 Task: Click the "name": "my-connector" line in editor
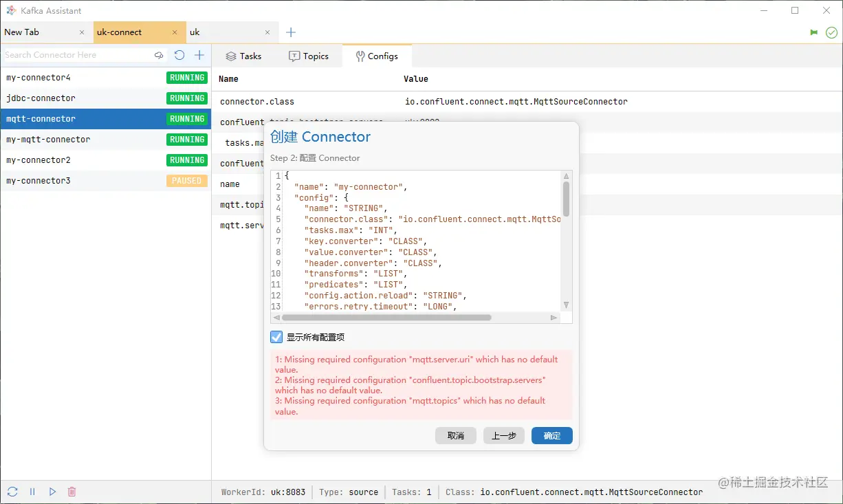[351, 187]
